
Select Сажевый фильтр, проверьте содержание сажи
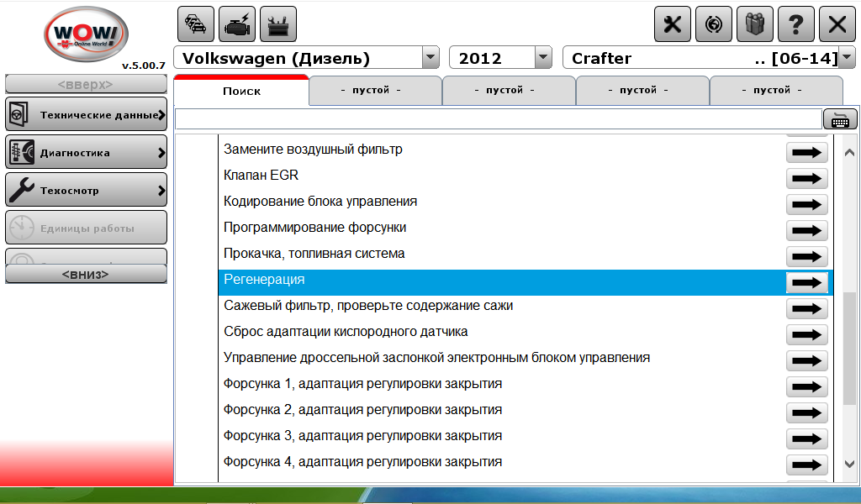368,306
